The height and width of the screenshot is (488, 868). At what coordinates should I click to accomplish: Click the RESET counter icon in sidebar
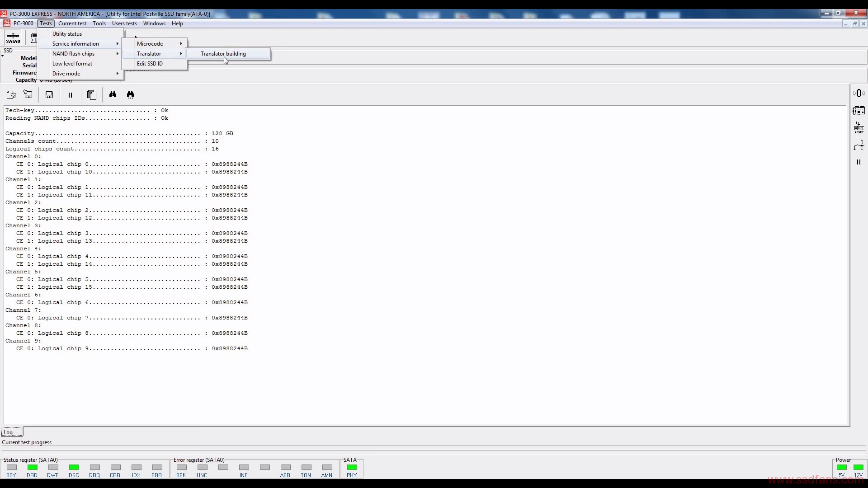pyautogui.click(x=859, y=128)
